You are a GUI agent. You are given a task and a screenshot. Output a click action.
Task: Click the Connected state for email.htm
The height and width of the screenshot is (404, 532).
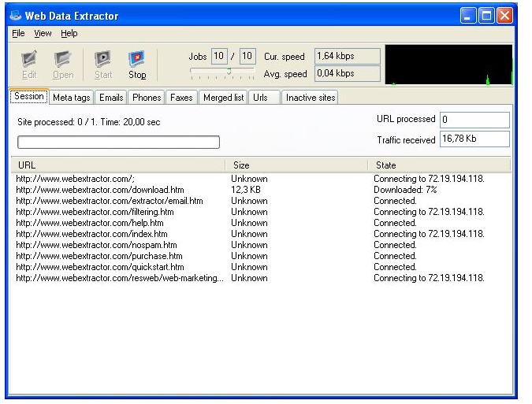point(396,201)
